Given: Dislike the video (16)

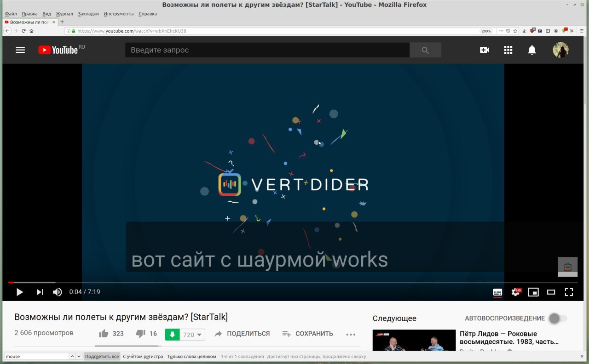Looking at the screenshot, I should coord(146,334).
